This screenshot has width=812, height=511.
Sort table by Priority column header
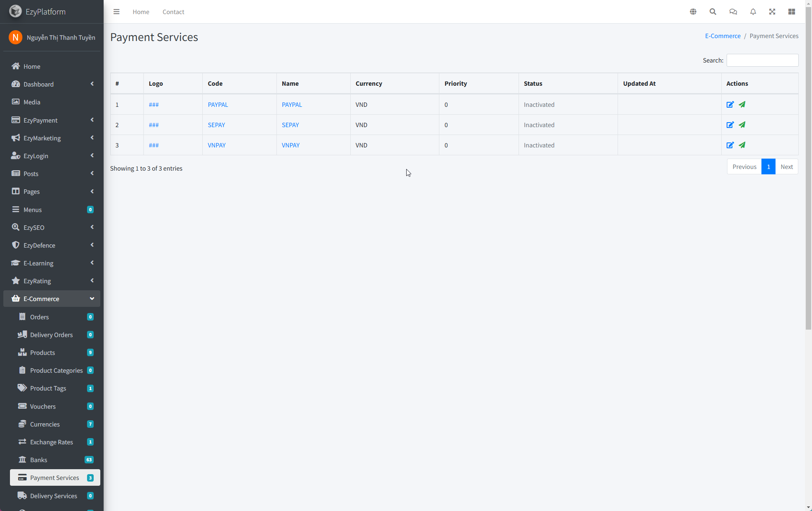[x=456, y=83]
